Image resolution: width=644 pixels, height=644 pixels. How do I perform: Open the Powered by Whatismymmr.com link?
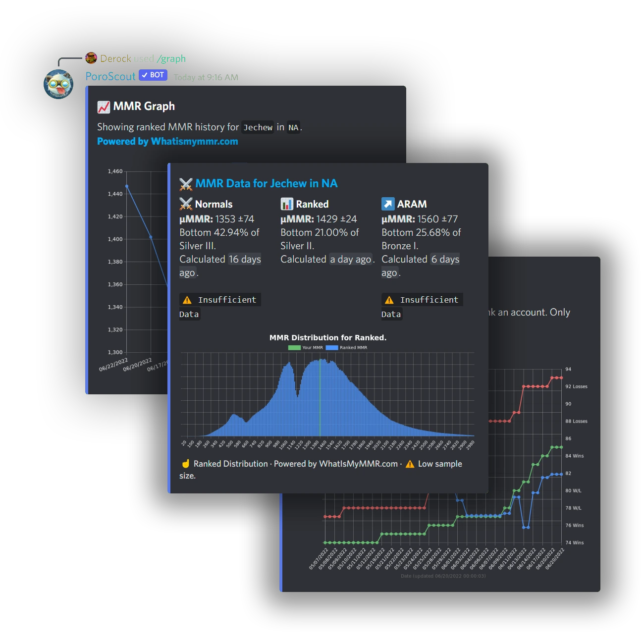coord(168,141)
